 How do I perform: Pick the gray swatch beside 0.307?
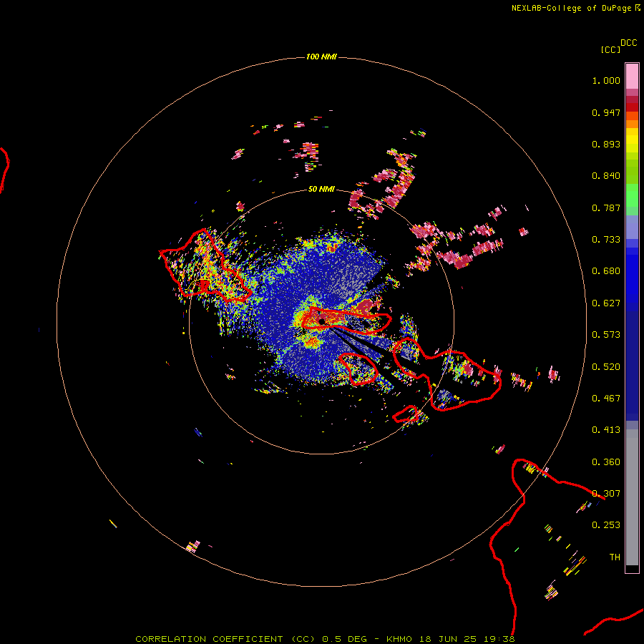(632, 497)
